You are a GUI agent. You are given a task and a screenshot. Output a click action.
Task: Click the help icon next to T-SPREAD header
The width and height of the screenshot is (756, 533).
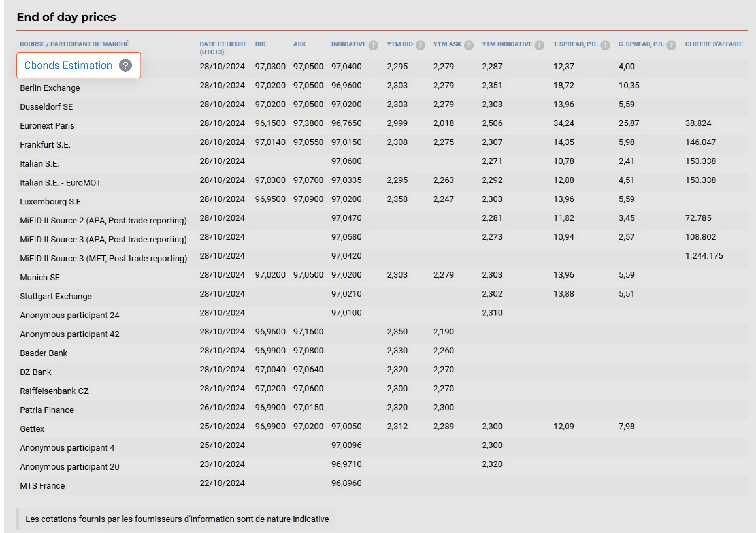(x=605, y=45)
